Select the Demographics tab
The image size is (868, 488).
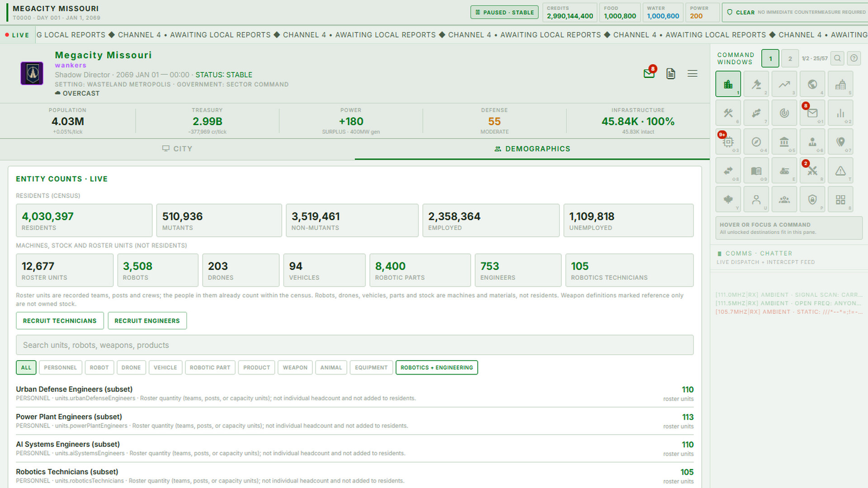(x=532, y=149)
